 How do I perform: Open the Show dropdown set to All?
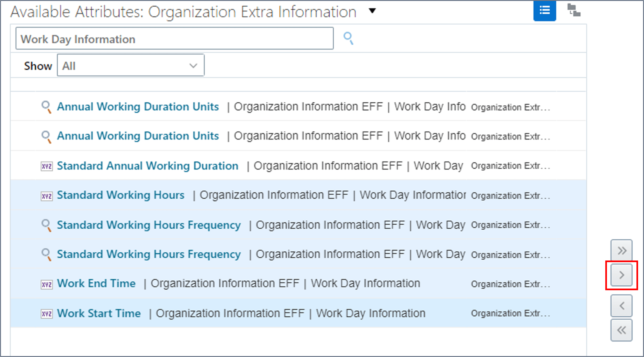pos(131,65)
